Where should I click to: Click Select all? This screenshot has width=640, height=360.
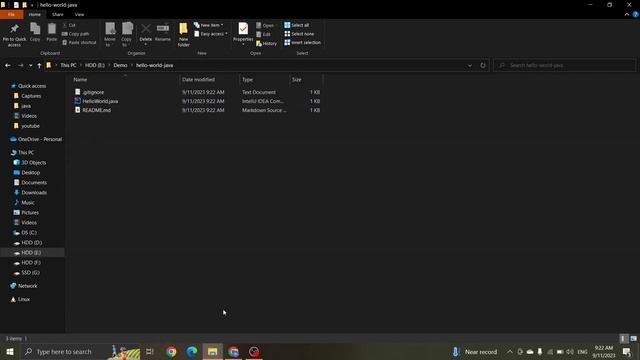click(297, 25)
